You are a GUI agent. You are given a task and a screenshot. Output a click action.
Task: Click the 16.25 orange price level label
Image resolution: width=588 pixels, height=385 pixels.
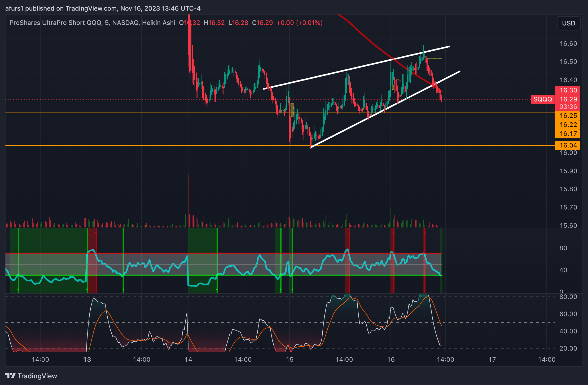(568, 116)
